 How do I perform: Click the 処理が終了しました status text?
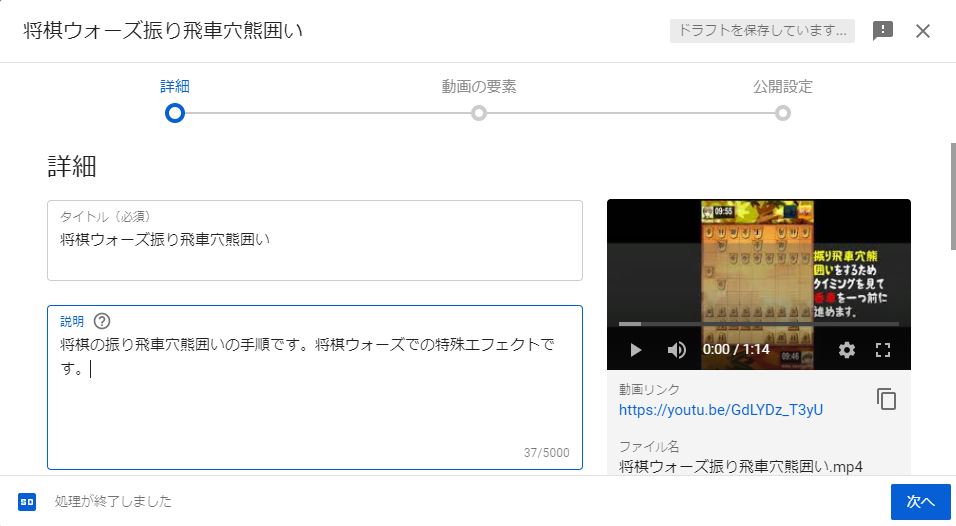(113, 502)
